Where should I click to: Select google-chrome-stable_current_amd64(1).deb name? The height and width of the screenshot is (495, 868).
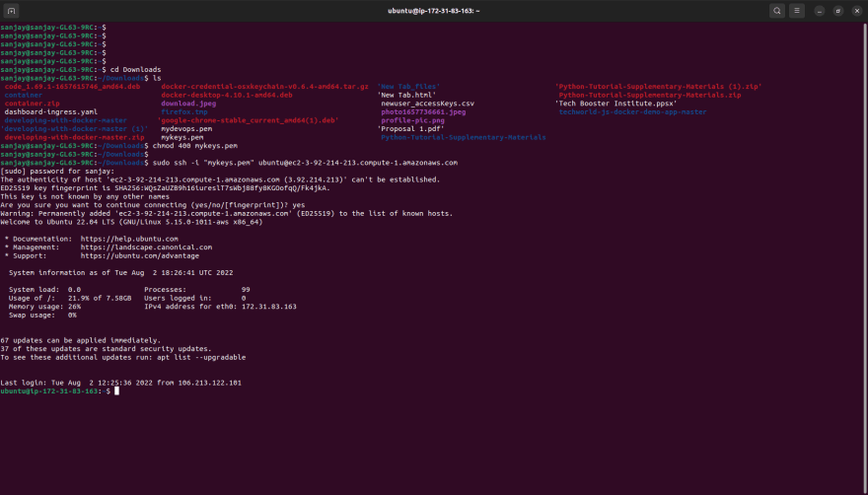248,120
